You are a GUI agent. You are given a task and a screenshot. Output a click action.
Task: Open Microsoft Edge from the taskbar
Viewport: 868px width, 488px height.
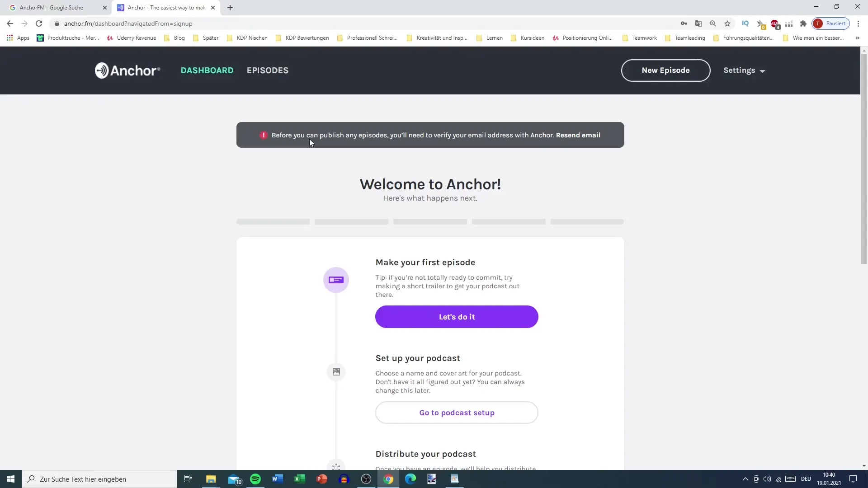pos(410,479)
